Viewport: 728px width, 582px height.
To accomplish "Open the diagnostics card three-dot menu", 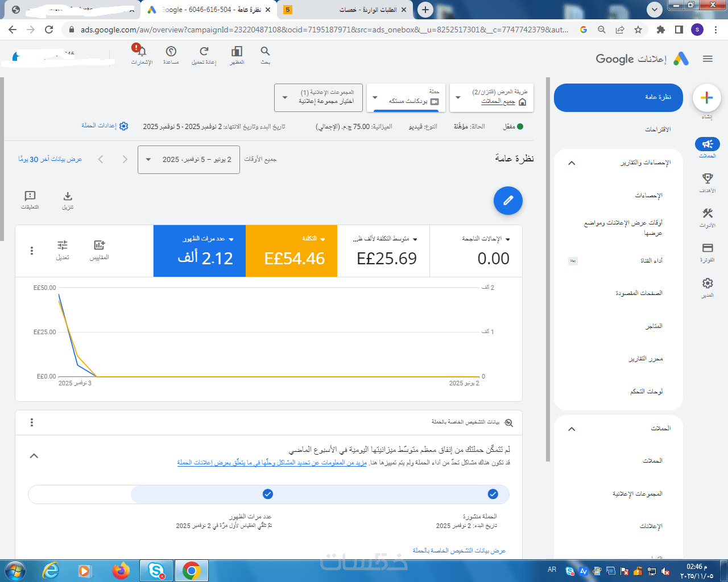I will [32, 422].
